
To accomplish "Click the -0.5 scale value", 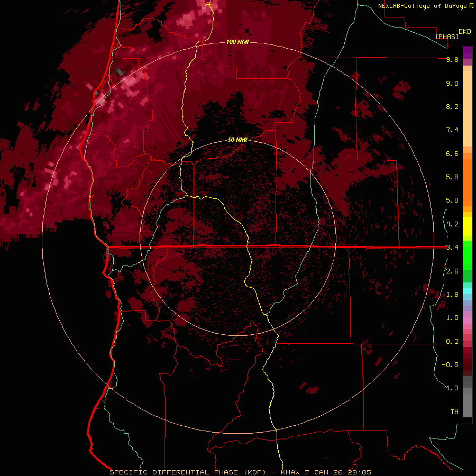I will click(x=450, y=365).
